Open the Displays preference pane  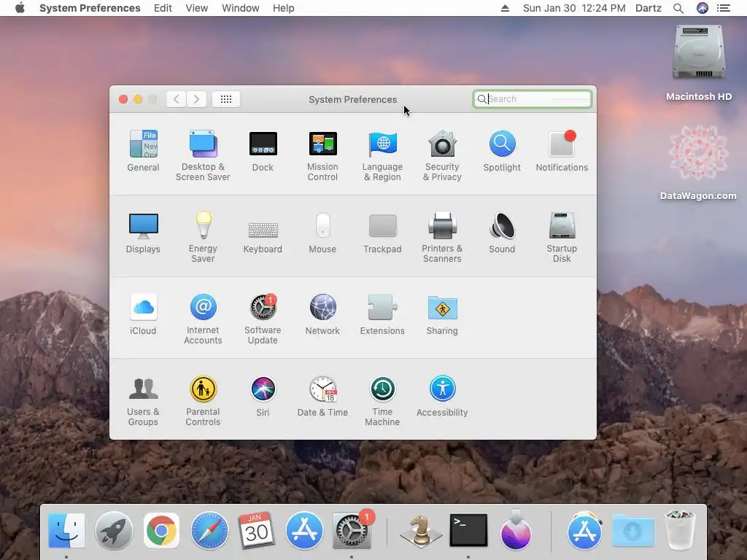click(x=143, y=233)
